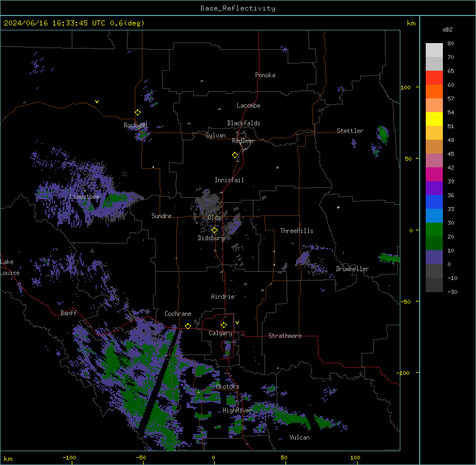Screen dimensions: 476x465
Task: Click the Calgary label
Action: tap(220, 333)
